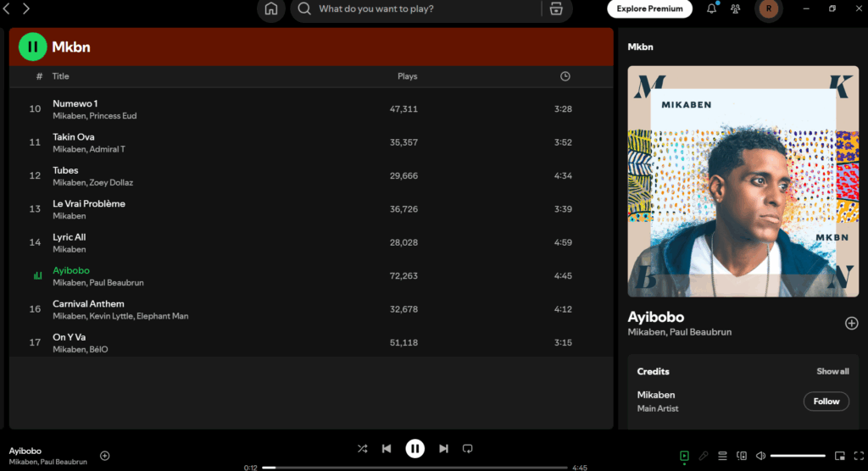Open Friend Activity icon
The width and height of the screenshot is (868, 471).
click(735, 8)
